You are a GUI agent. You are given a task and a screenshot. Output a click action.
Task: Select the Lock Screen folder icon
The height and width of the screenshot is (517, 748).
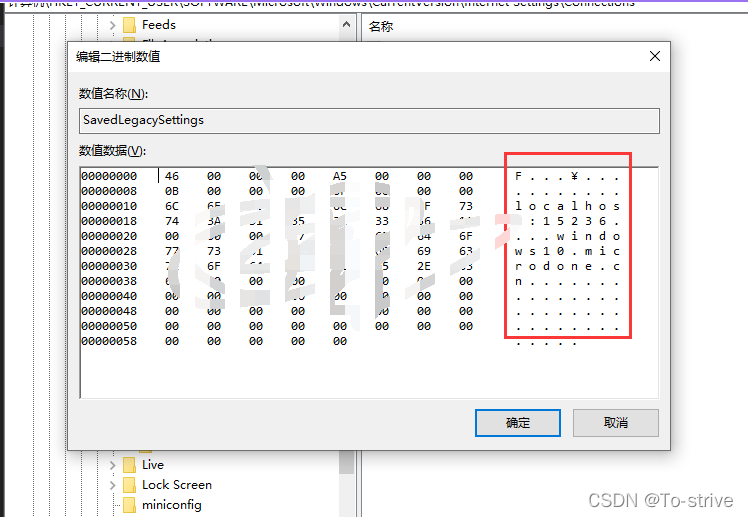(x=129, y=485)
